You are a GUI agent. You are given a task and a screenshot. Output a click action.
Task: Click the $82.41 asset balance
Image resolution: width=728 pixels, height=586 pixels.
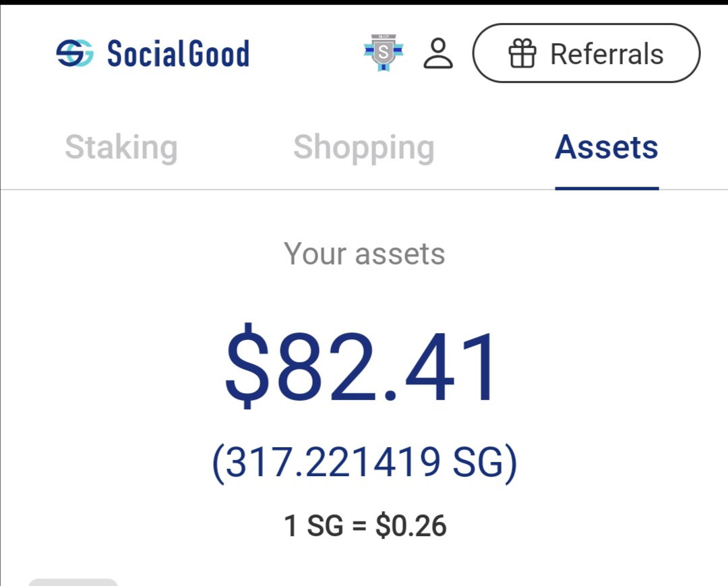(x=361, y=366)
